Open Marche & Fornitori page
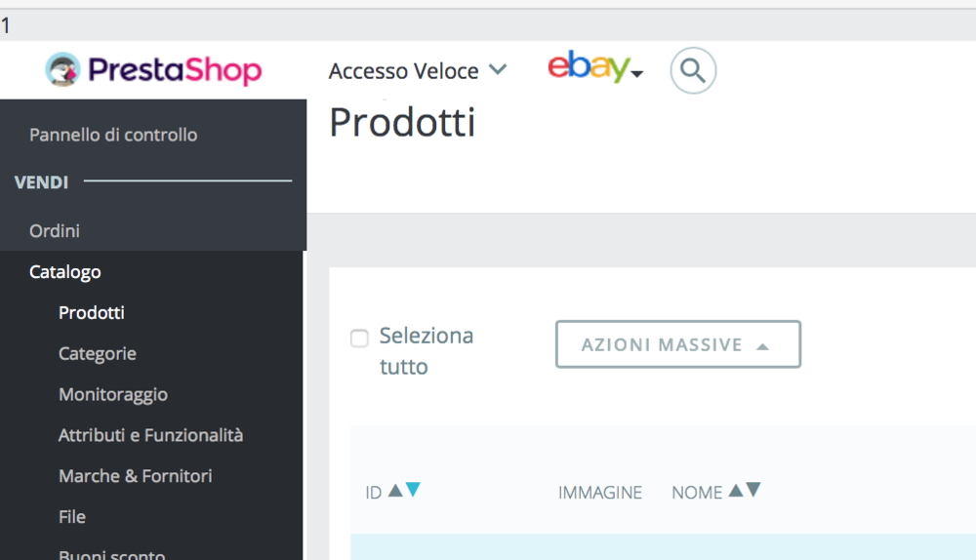976x560 pixels. click(135, 476)
